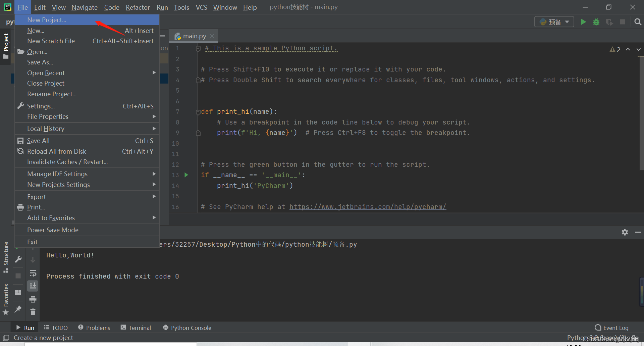Select Close Project menu entry
The image size is (644, 346).
coord(87,83)
